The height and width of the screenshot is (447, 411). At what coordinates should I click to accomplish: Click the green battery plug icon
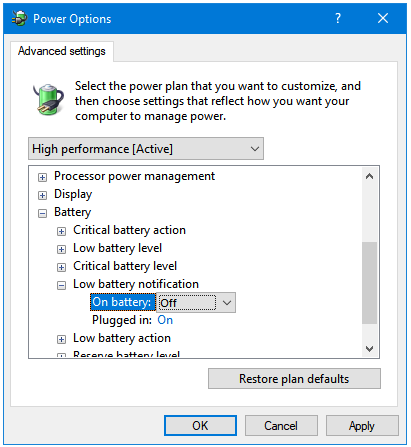tap(49, 99)
